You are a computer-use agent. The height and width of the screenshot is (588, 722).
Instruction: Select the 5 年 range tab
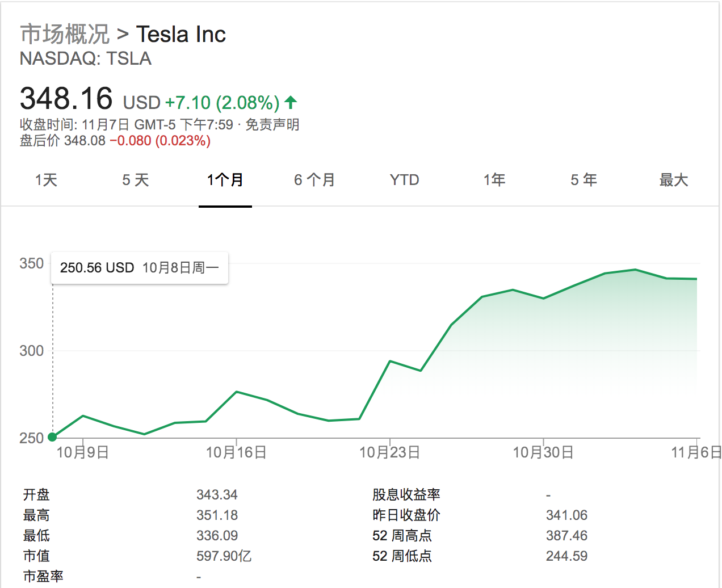pyautogui.click(x=584, y=180)
